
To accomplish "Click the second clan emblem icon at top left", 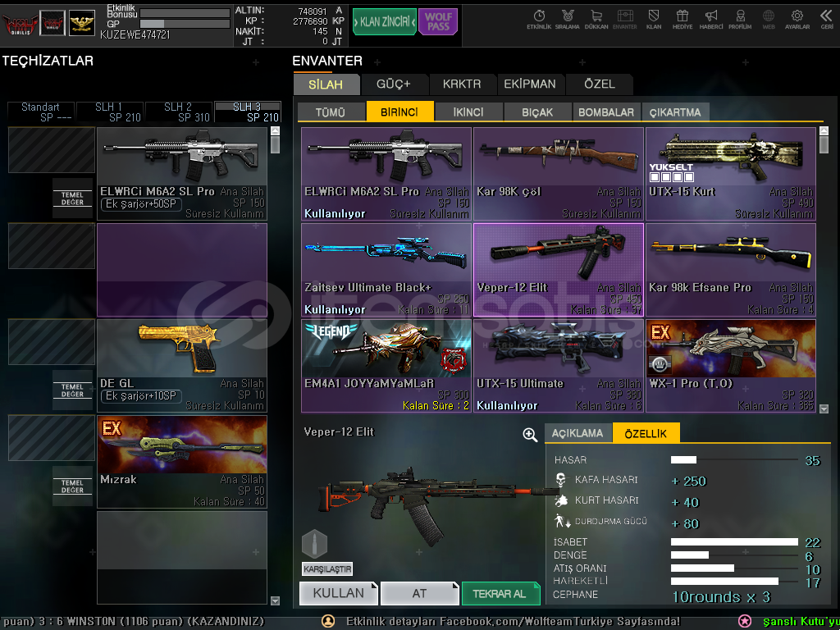I will 52,23.
